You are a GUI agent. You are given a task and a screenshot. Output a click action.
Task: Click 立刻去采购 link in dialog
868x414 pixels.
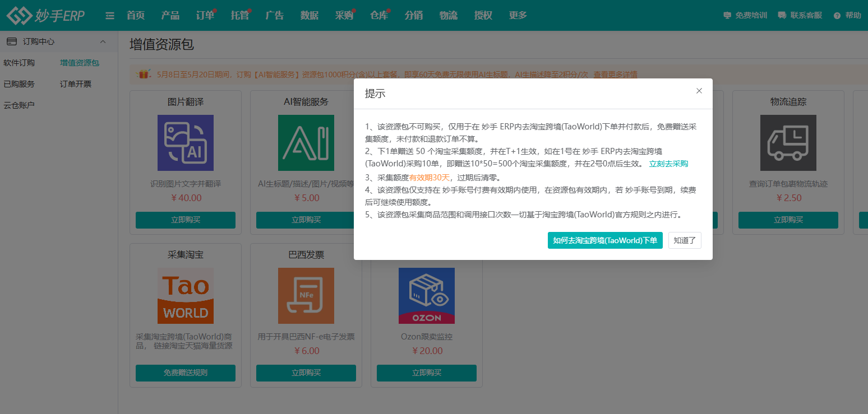tap(668, 164)
